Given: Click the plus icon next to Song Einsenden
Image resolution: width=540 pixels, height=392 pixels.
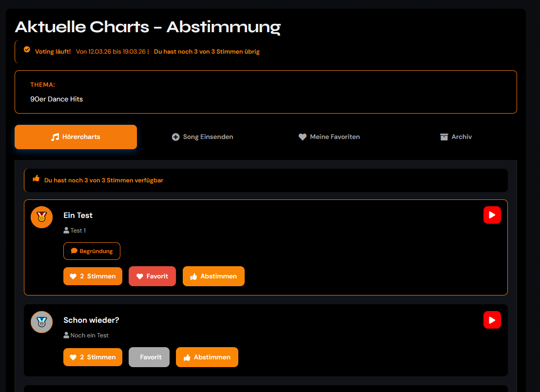Looking at the screenshot, I should click(175, 137).
